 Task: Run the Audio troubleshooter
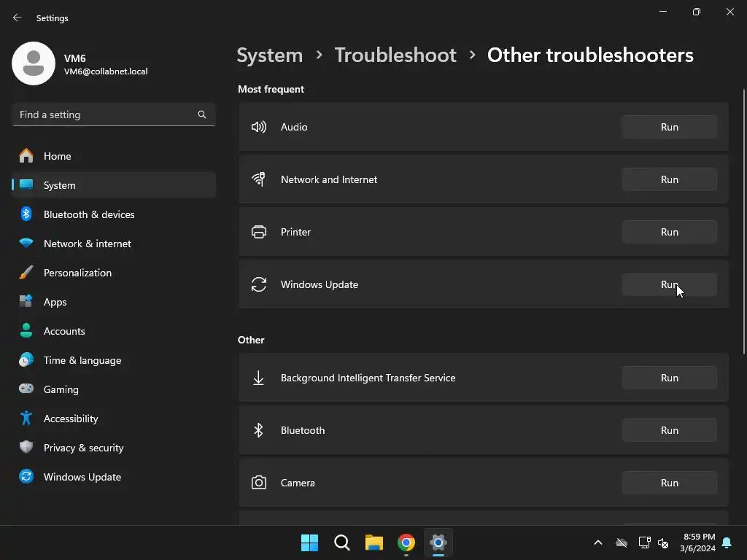670,127
